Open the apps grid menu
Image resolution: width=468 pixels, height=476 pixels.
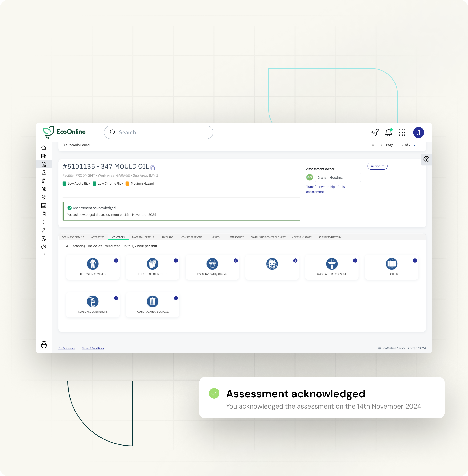402,132
